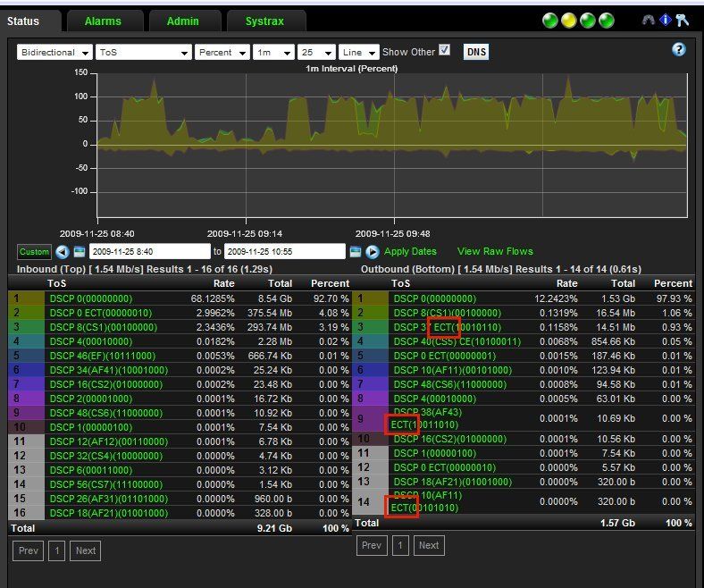The image size is (704, 588).
Task: Click inbound row 6 blue color swatch
Action: pyautogui.click(x=26, y=370)
